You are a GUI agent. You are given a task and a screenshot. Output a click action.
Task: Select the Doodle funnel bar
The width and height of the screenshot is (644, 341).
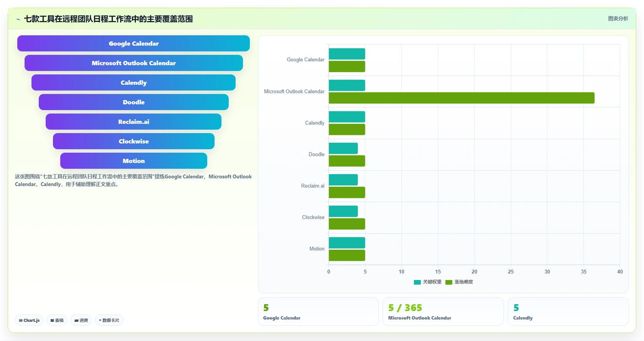point(134,102)
